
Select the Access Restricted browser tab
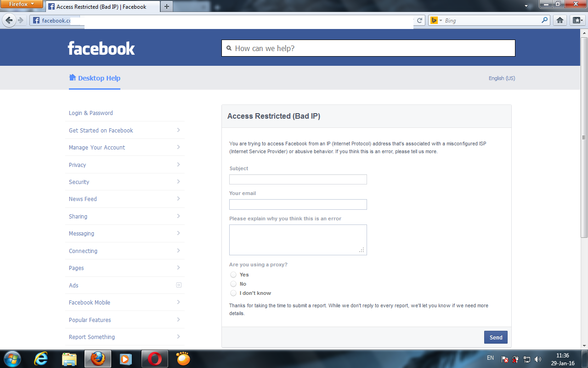[101, 7]
